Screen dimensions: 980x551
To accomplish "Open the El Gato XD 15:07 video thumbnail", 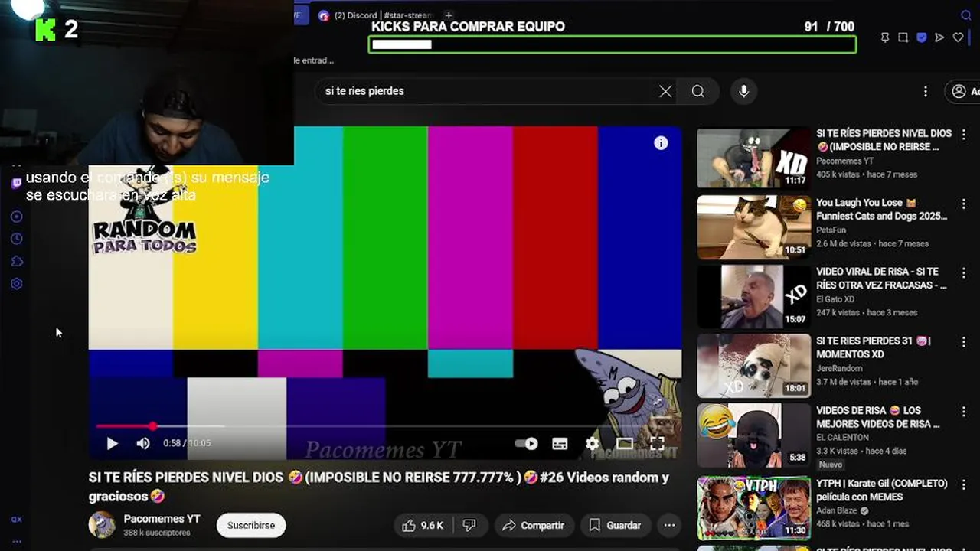I will [753, 296].
